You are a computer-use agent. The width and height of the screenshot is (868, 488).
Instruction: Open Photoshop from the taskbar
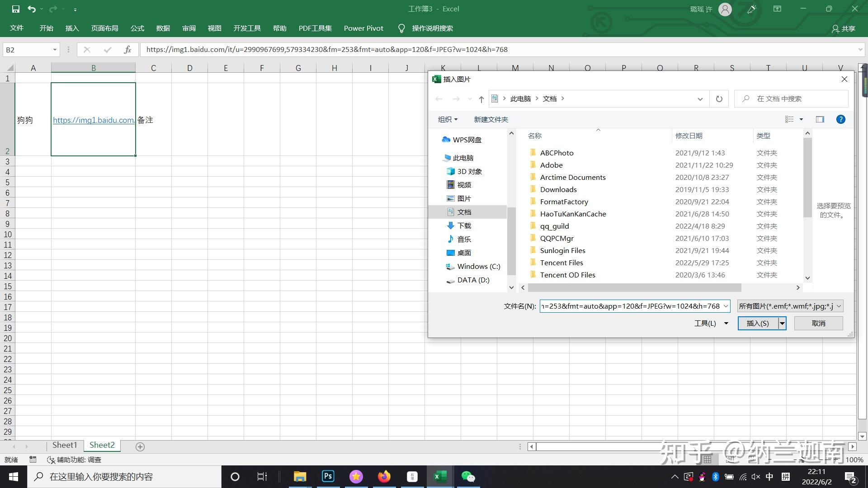click(328, 476)
